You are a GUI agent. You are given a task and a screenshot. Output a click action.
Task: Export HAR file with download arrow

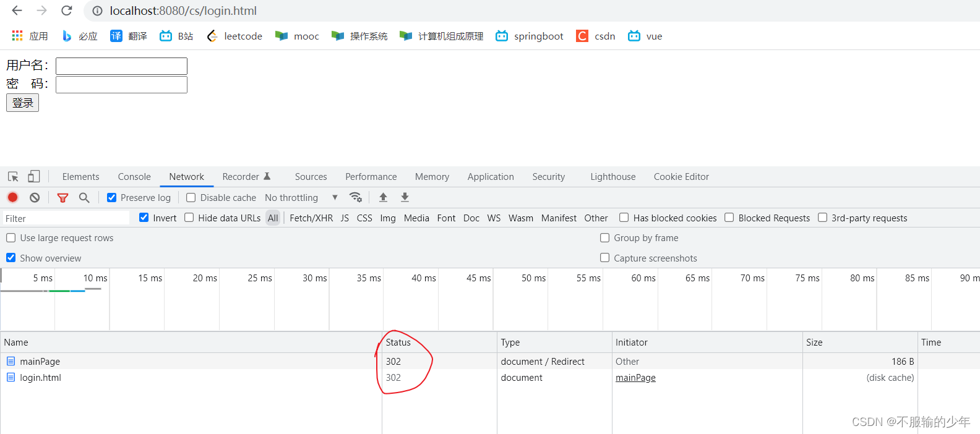[x=405, y=197]
